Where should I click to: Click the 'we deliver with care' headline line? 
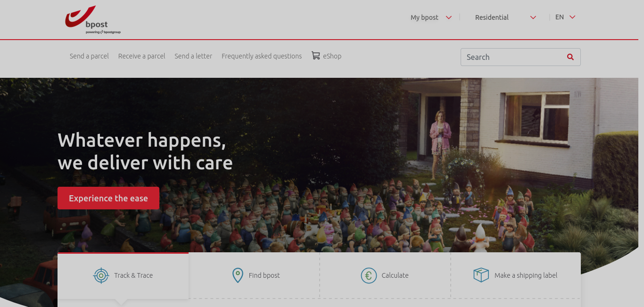(145, 163)
